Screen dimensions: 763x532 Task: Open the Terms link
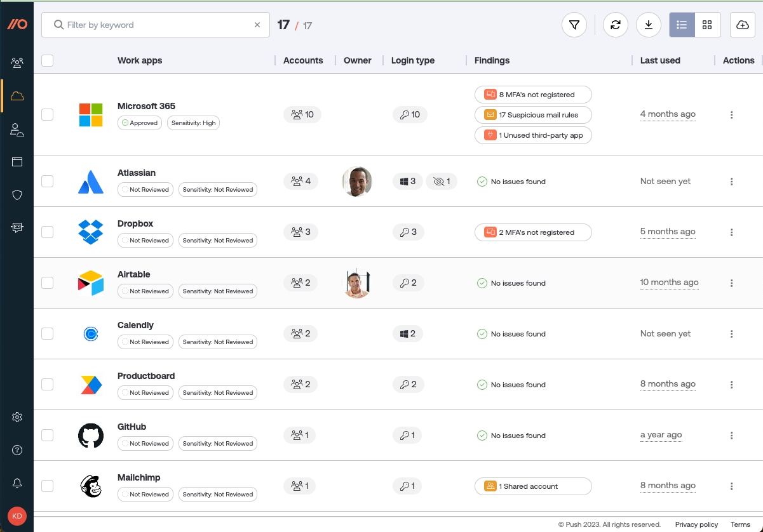tap(740, 524)
